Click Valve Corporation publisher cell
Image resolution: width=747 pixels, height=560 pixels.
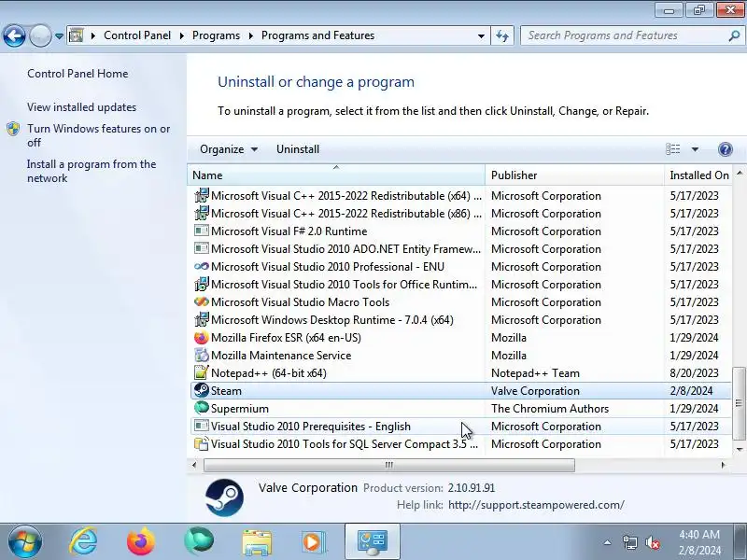pyautogui.click(x=535, y=391)
